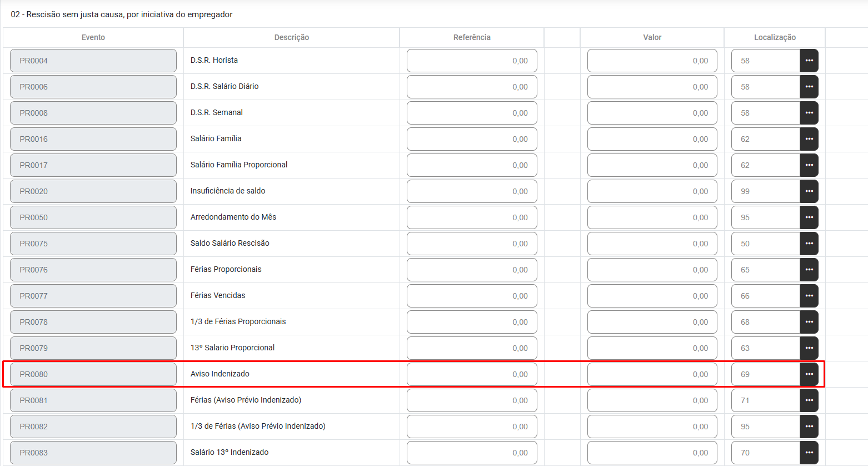
Task: Click ellipsis button on Salário Família row
Action: [809, 139]
